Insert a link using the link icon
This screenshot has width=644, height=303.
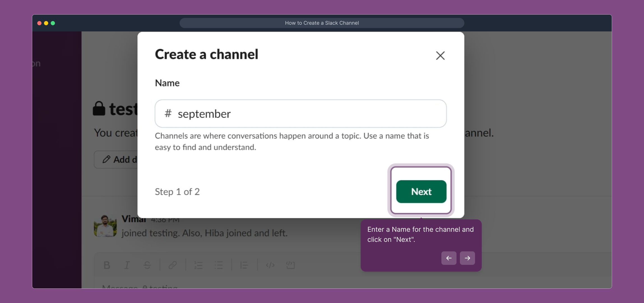click(173, 265)
